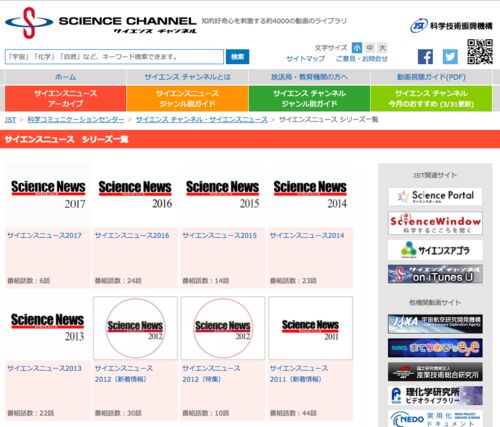
Task: Open the JAXA banner
Action: (435, 324)
